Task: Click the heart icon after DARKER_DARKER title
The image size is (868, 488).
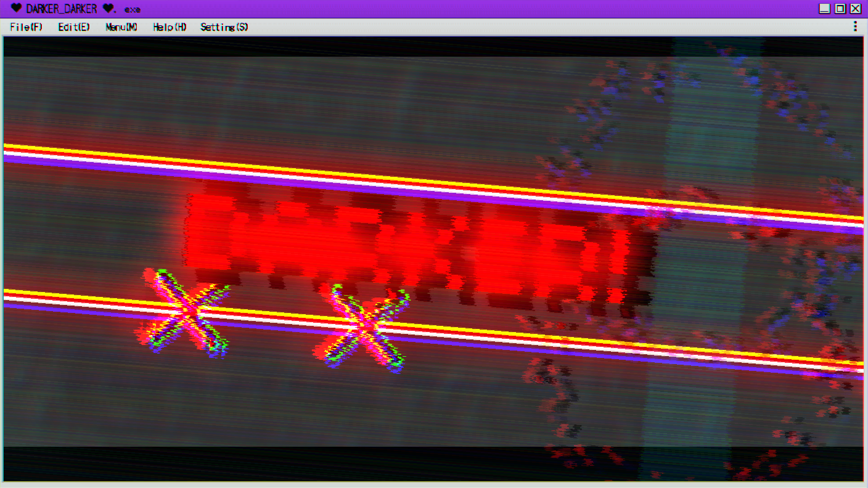Action: [x=108, y=9]
